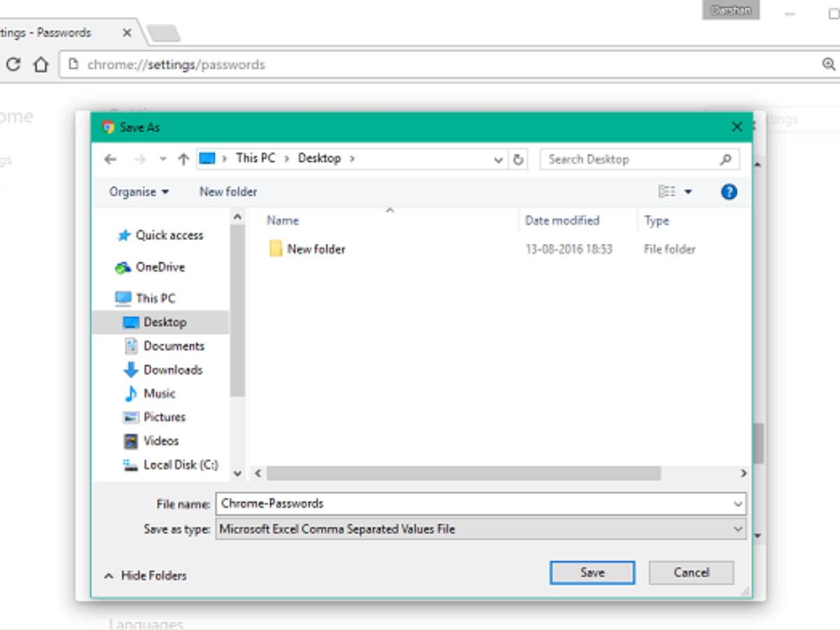This screenshot has width=840, height=630.
Task: Close the Settings - Passwords tab
Action: click(127, 32)
